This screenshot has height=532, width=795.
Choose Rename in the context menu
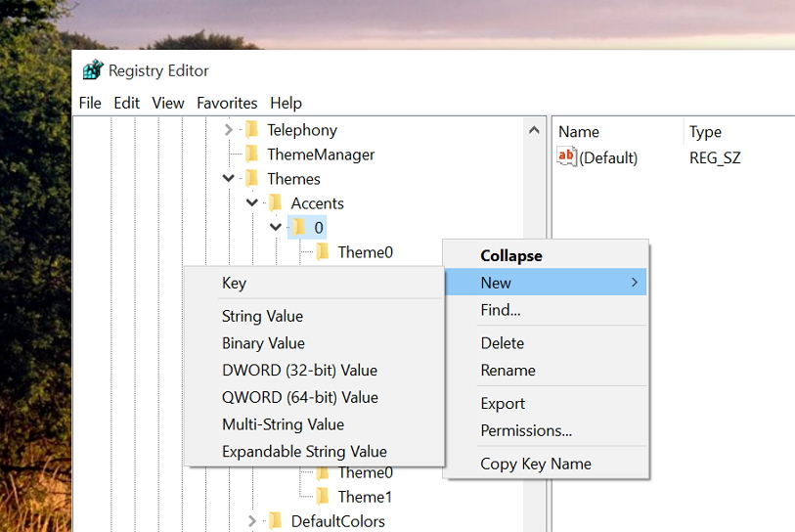pyautogui.click(x=546, y=371)
